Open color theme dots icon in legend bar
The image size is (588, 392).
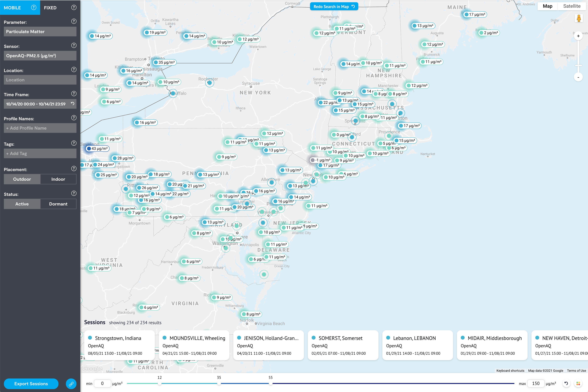[x=578, y=383]
